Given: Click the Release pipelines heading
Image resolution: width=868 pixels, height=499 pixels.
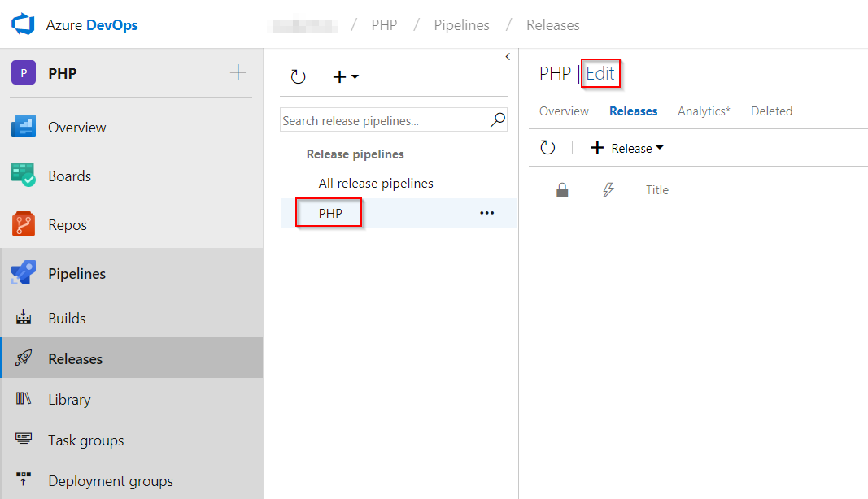Looking at the screenshot, I should pyautogui.click(x=355, y=154).
